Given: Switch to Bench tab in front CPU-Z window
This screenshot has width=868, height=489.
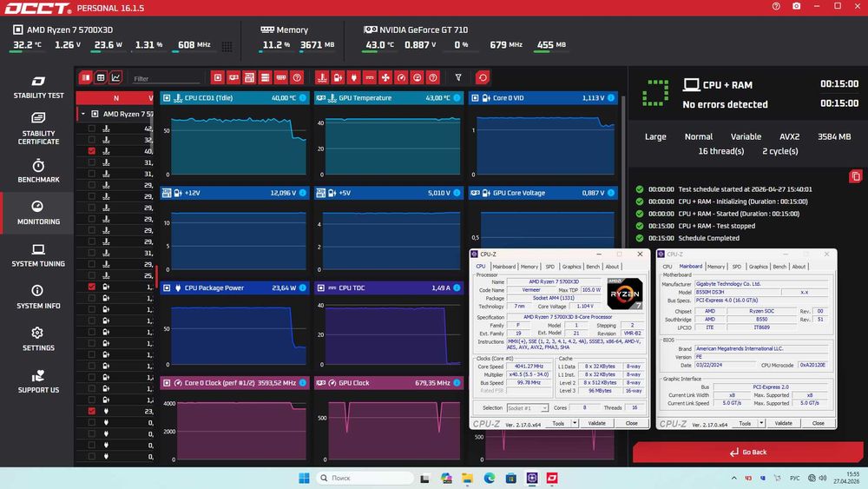Looking at the screenshot, I should point(592,267).
